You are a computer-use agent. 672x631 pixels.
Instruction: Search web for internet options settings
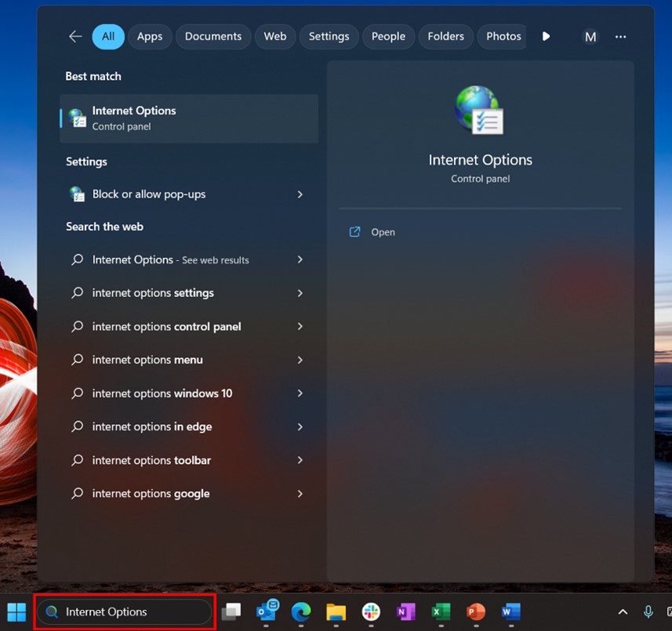coord(189,293)
